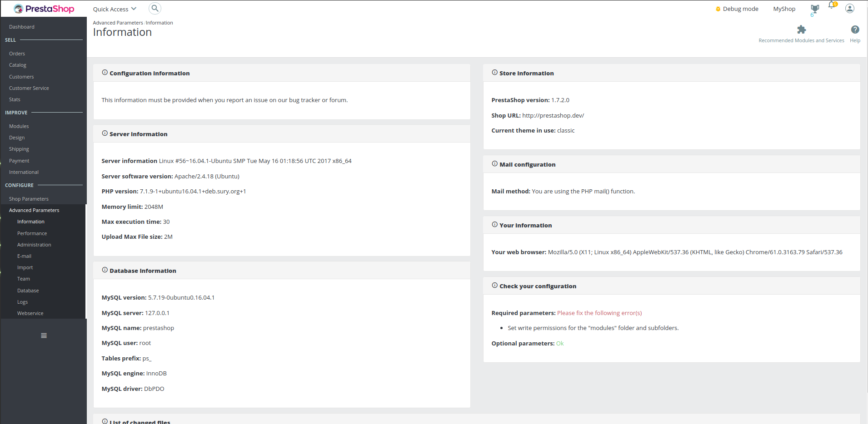Click the Store Information info icon
Image resolution: width=868 pixels, height=424 pixels.
tap(495, 73)
